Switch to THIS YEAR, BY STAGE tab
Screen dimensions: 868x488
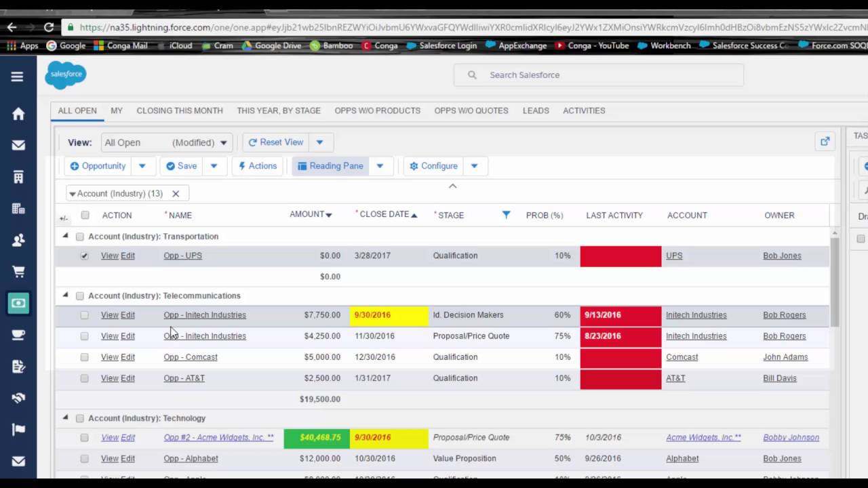click(279, 110)
